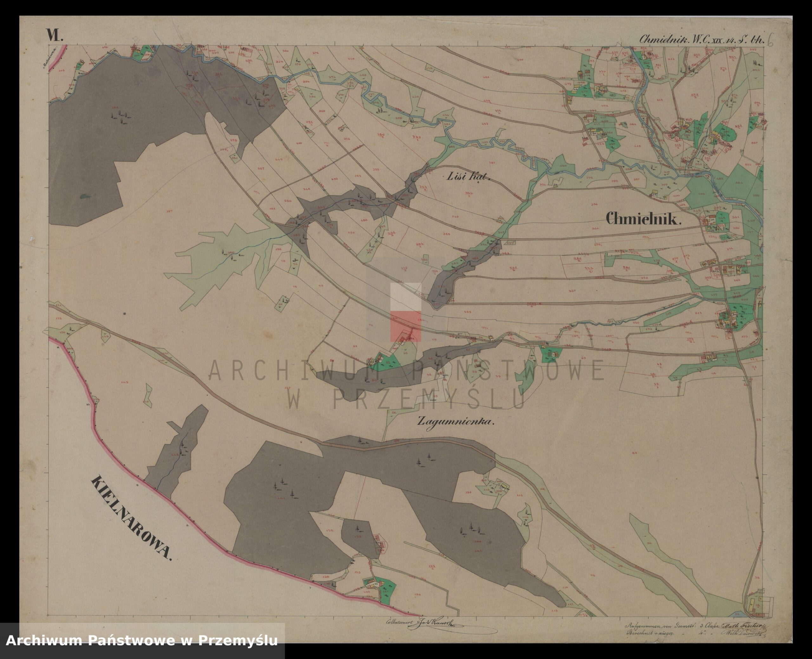Viewport: 812px width, 659px height.
Task: Click the handwritten 'Chmielnik W.C. XIX.14' header
Action: point(702,40)
